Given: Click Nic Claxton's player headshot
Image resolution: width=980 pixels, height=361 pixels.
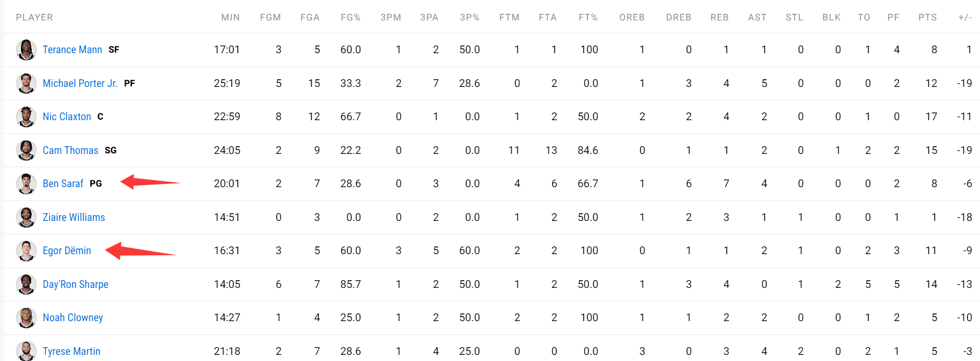Looking at the screenshot, I should pyautogui.click(x=26, y=117).
